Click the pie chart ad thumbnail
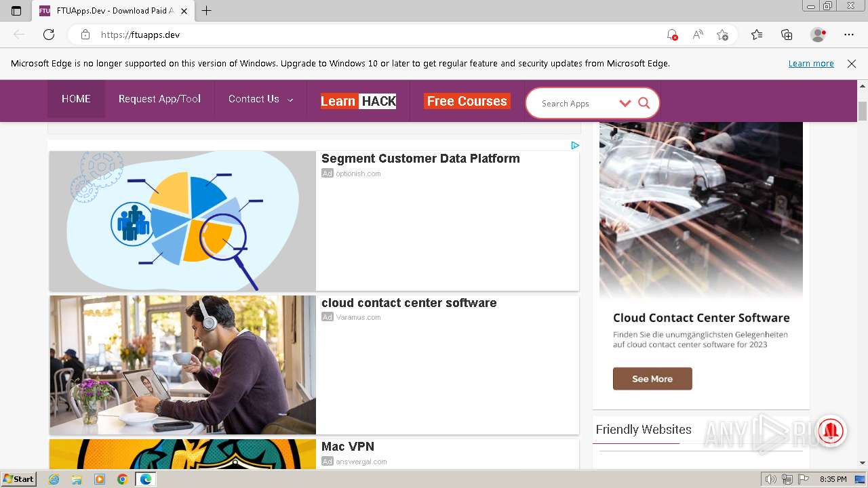The image size is (868, 488). [x=182, y=221]
